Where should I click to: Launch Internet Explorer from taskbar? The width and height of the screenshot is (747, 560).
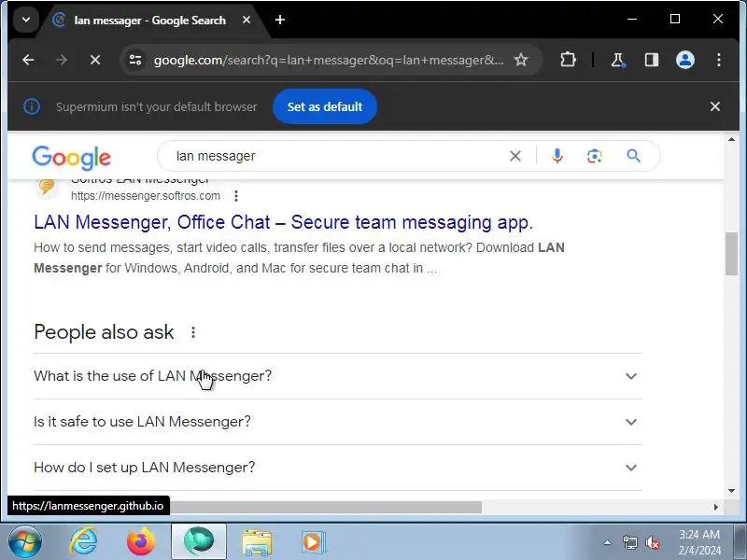[84, 542]
